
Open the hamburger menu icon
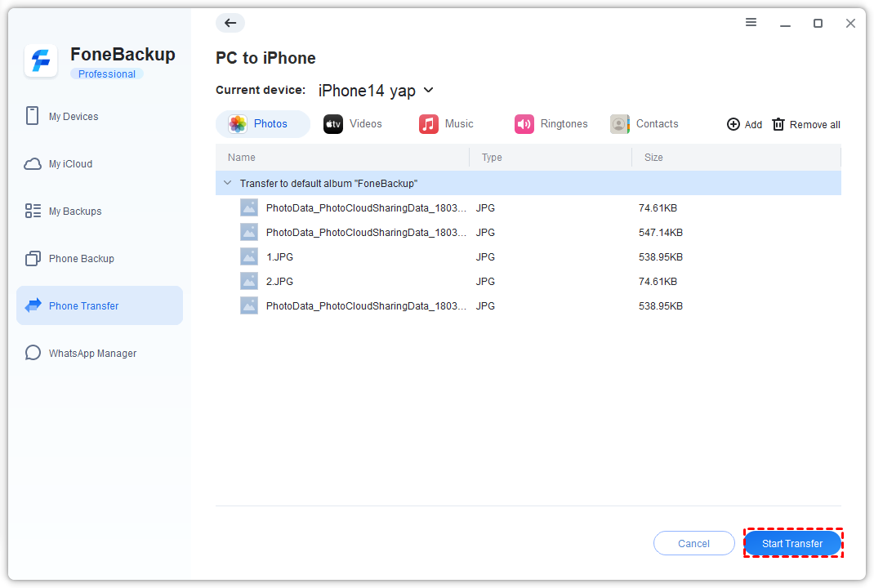(x=751, y=22)
